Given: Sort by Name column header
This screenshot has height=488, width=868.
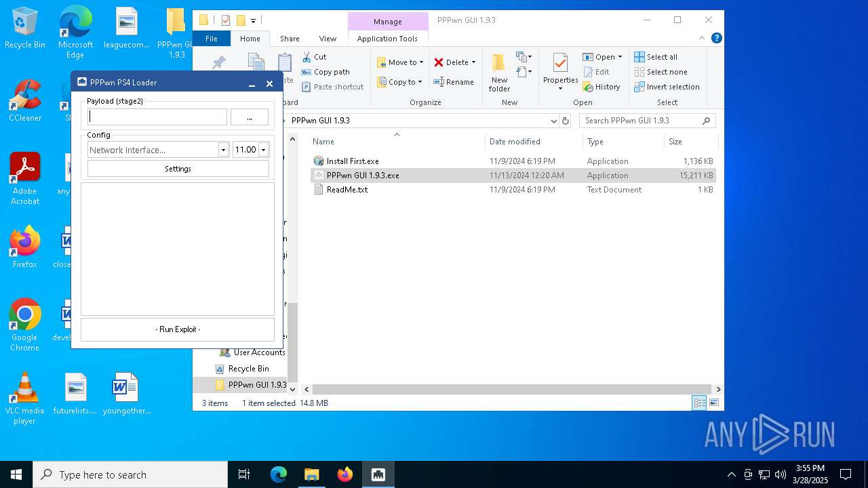Looking at the screenshot, I should pos(397,142).
